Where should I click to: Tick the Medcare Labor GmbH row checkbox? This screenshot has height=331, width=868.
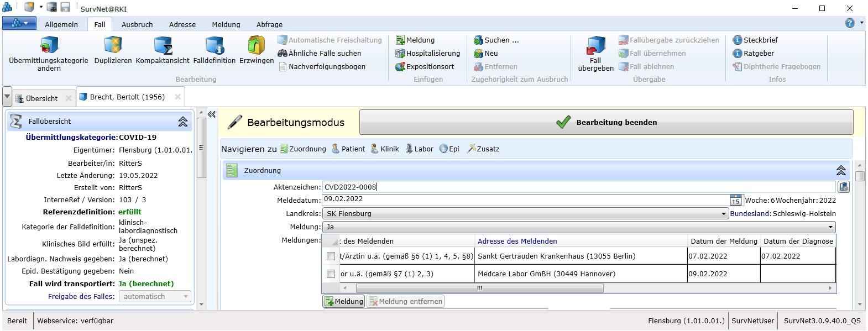[331, 274]
